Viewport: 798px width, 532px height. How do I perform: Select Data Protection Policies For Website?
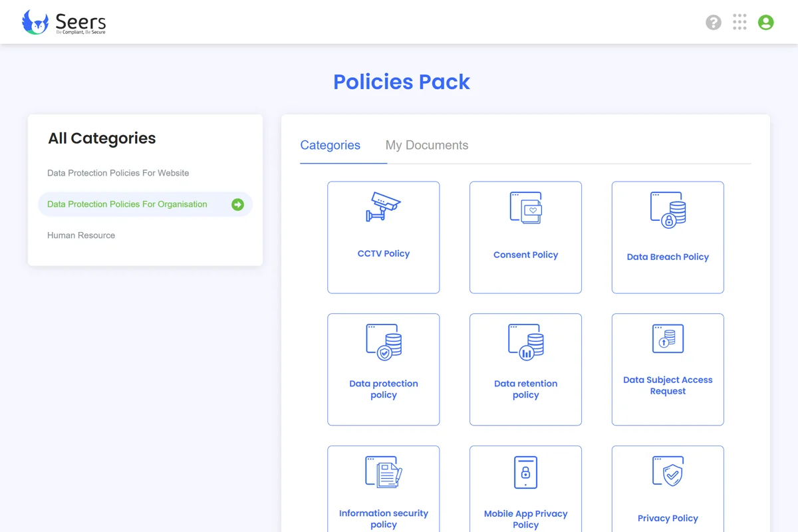(x=118, y=173)
